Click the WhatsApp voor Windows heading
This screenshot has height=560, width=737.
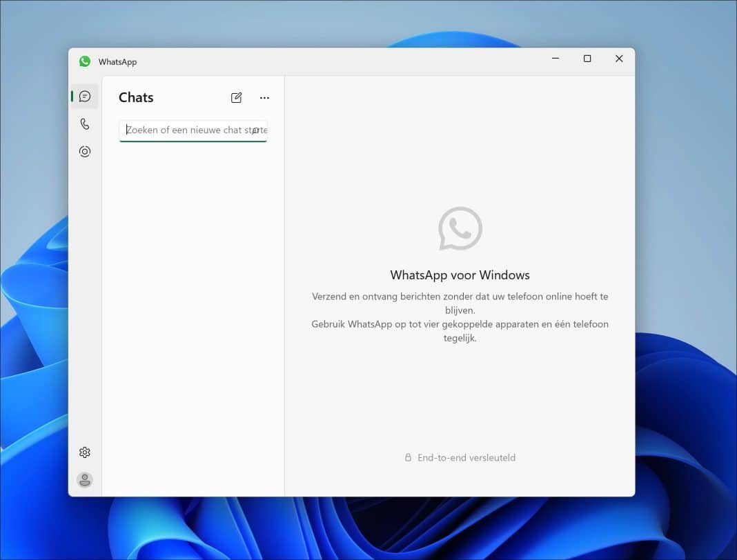(x=460, y=274)
